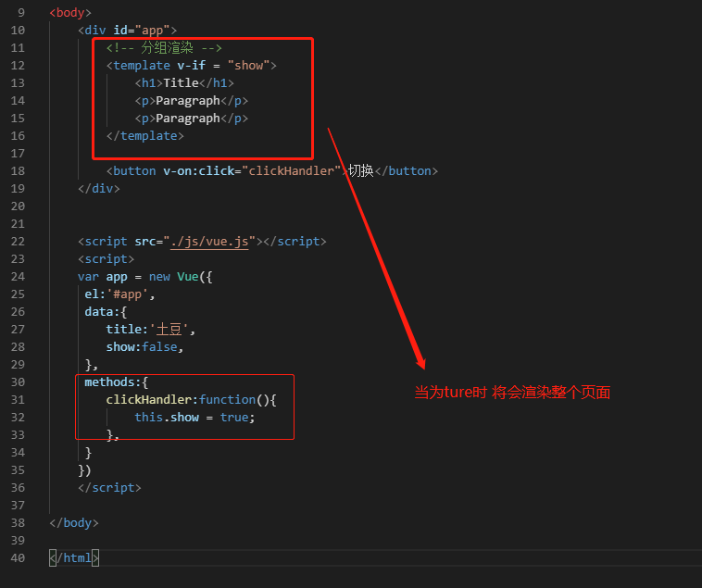Click the 切换 button label text
702x588 pixels.
pyautogui.click(x=361, y=171)
